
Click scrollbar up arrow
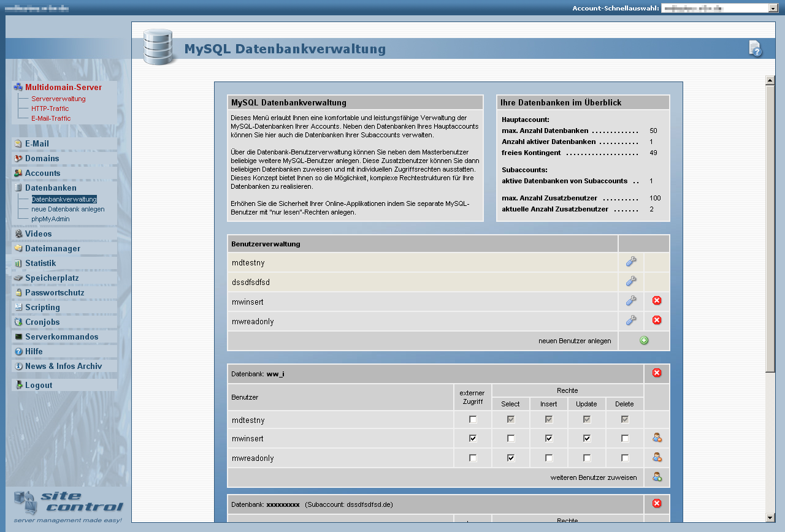pos(770,80)
